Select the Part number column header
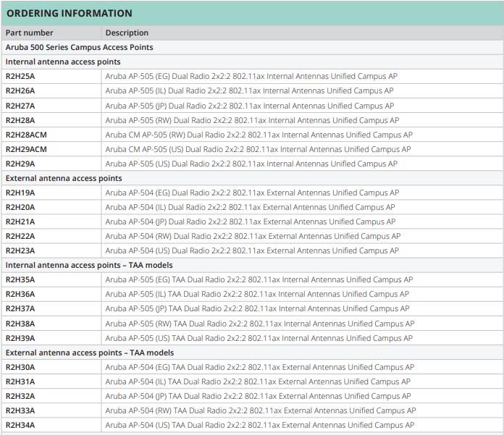The image size is (504, 435). [29, 33]
